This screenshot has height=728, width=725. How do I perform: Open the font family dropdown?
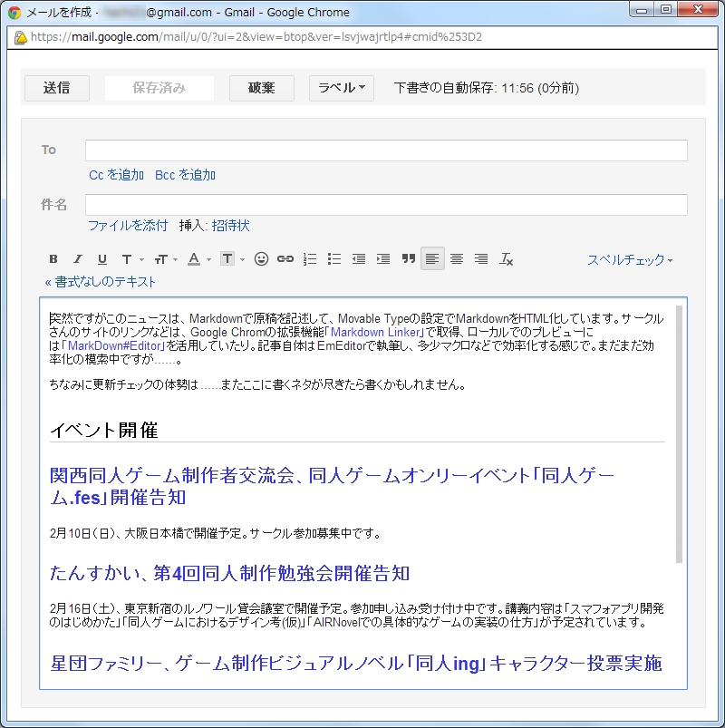tap(130, 258)
